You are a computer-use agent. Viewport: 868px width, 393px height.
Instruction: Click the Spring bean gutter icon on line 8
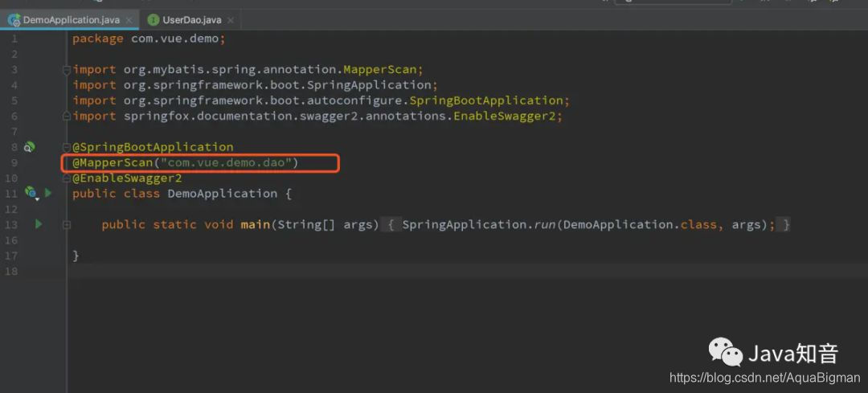tap(30, 147)
